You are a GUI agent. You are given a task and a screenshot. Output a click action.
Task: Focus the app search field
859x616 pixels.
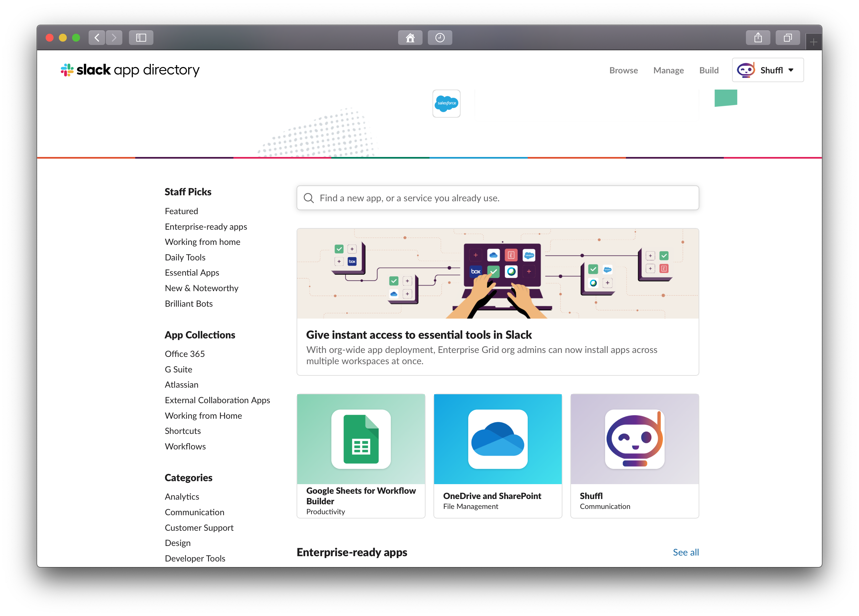[x=497, y=198]
